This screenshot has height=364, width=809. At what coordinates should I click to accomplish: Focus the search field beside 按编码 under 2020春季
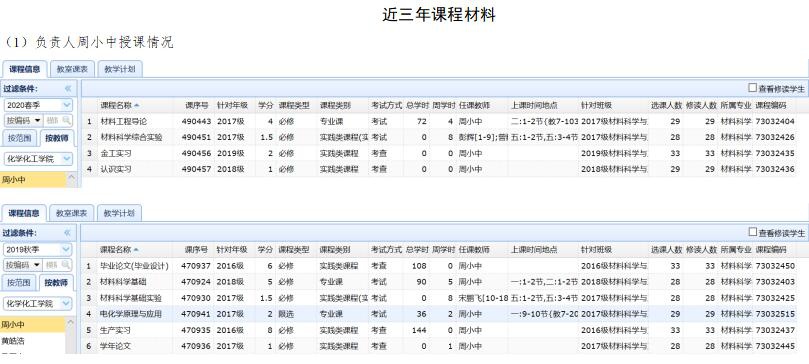[x=53, y=121]
